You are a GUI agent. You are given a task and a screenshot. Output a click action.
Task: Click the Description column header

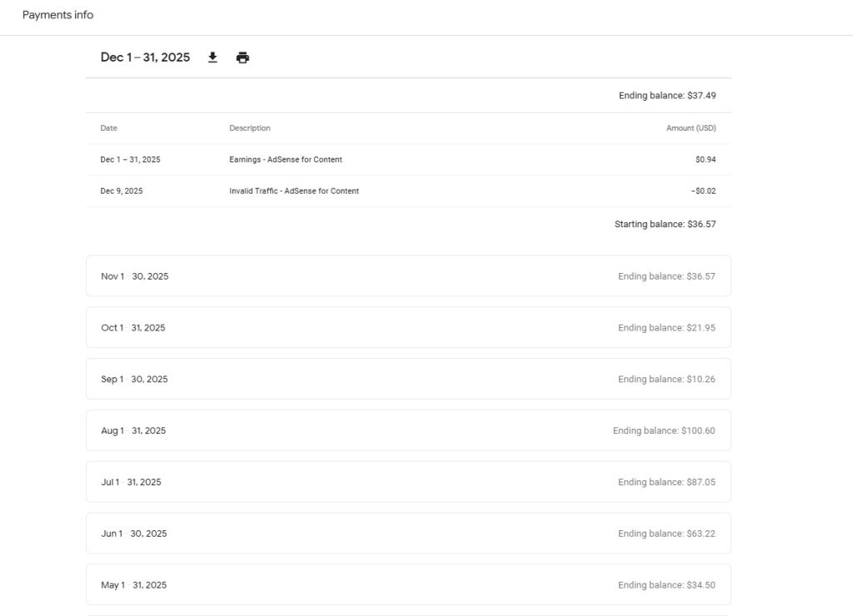(x=250, y=128)
